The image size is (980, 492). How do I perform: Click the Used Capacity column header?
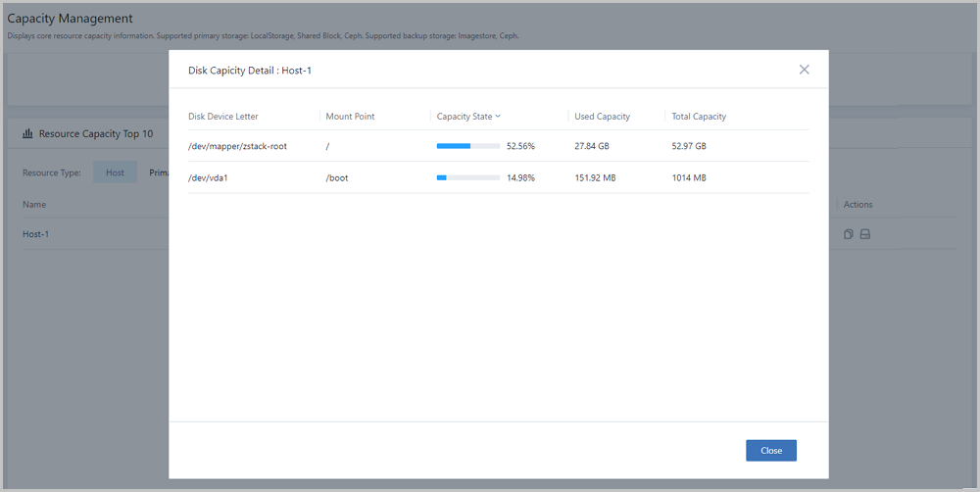[x=602, y=117]
